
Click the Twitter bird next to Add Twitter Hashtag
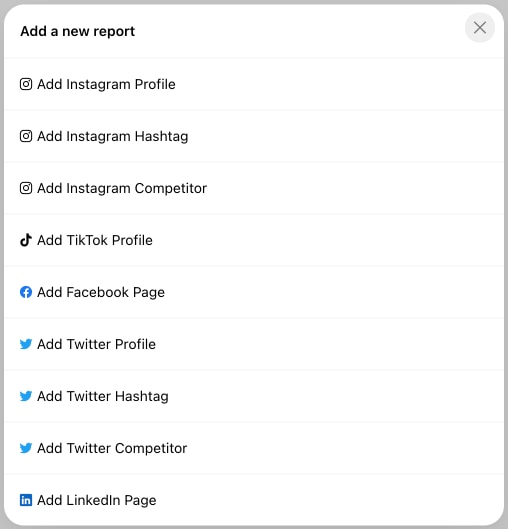tap(26, 396)
